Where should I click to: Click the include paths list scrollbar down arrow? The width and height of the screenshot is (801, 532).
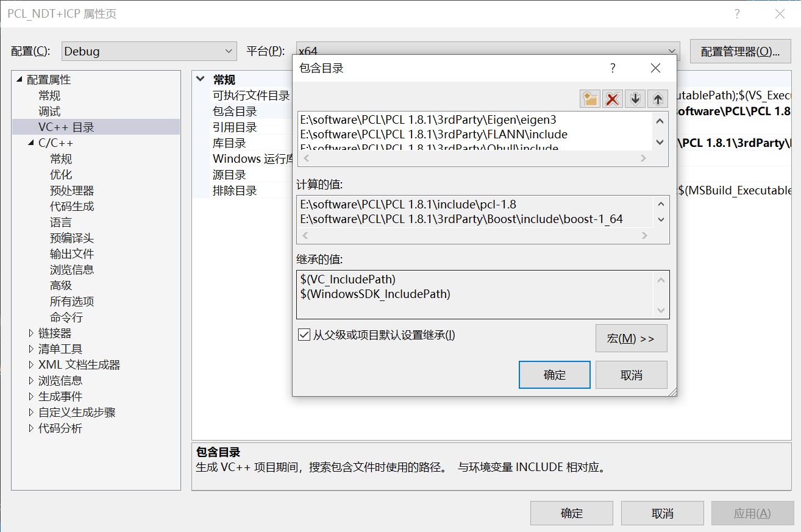658,143
